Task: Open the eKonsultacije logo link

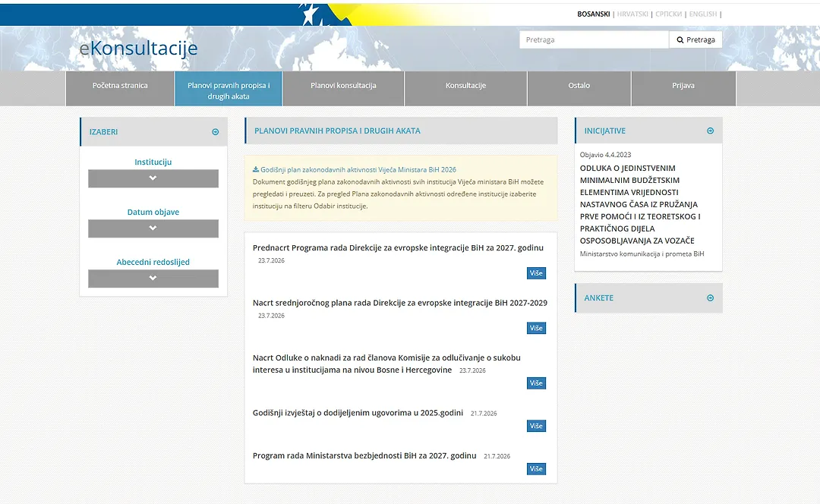Action: pos(138,48)
